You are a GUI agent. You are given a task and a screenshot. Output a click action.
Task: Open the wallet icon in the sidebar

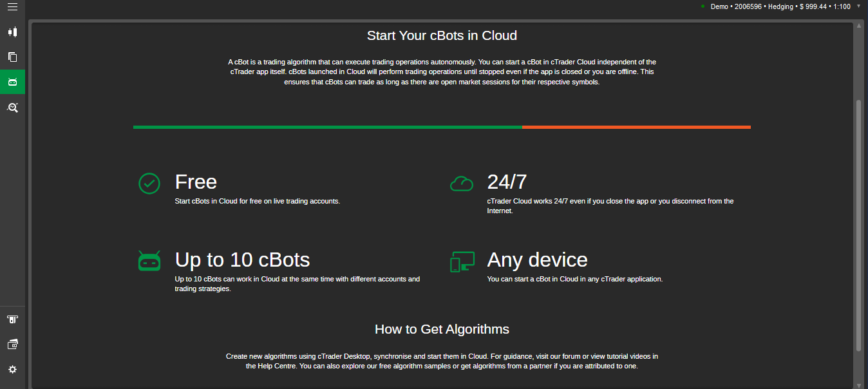(x=12, y=345)
